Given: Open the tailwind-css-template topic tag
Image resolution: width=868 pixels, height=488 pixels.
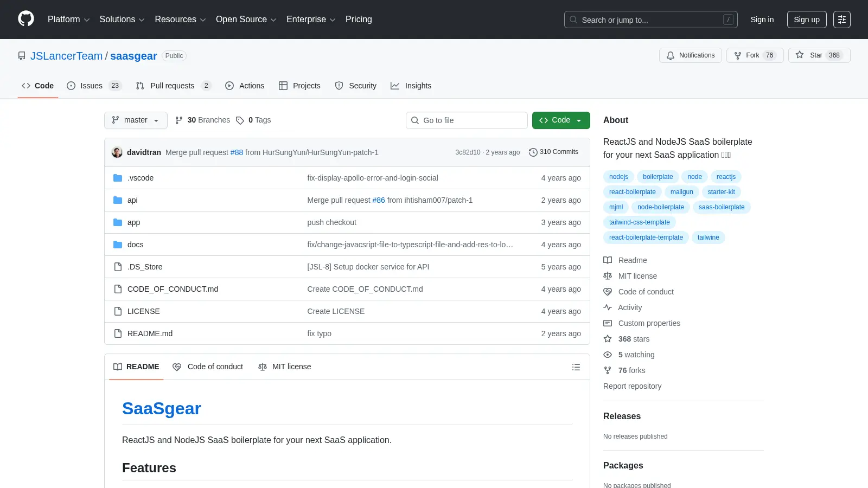Looking at the screenshot, I should pyautogui.click(x=639, y=222).
